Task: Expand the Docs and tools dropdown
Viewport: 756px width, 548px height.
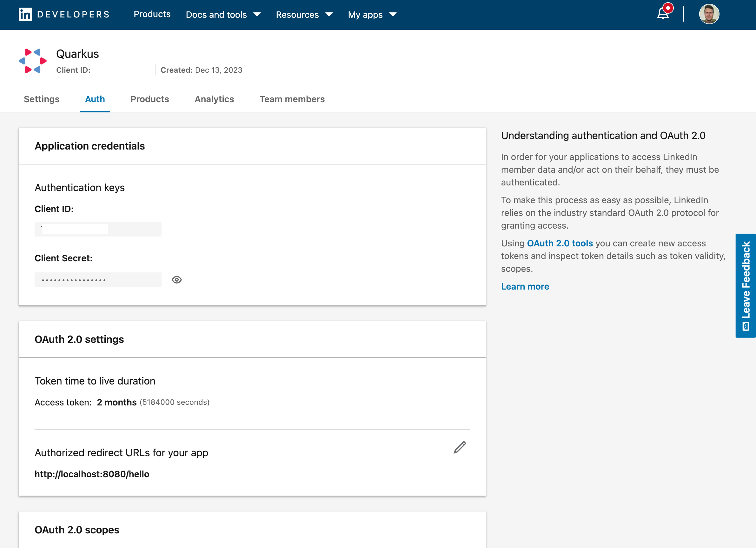Action: [x=223, y=15]
